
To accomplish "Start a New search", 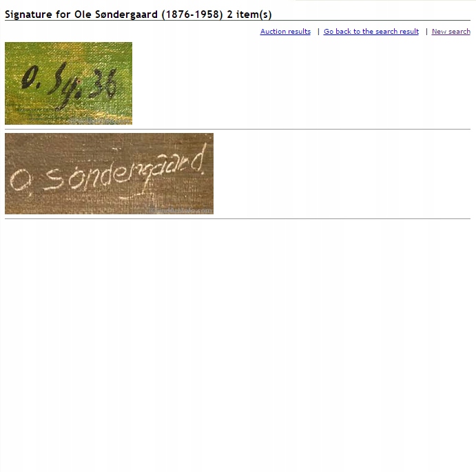I will 451,32.
